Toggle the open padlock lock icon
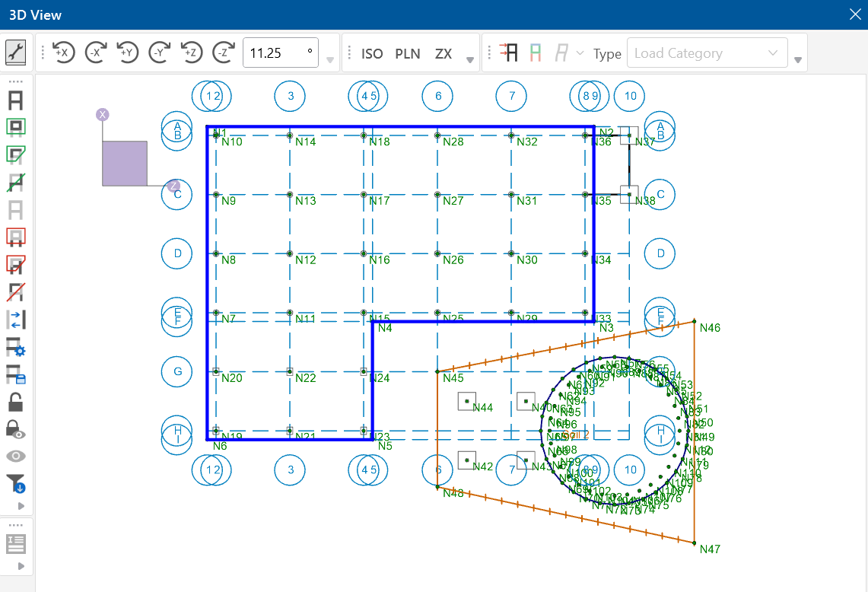Viewport: 868px width, 592px height. (16, 401)
